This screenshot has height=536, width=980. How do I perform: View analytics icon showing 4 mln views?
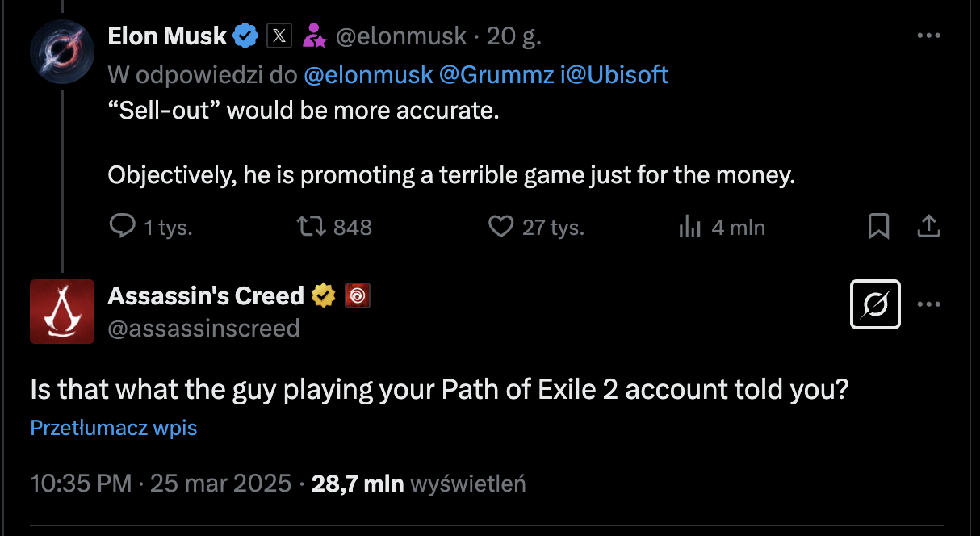click(x=689, y=228)
